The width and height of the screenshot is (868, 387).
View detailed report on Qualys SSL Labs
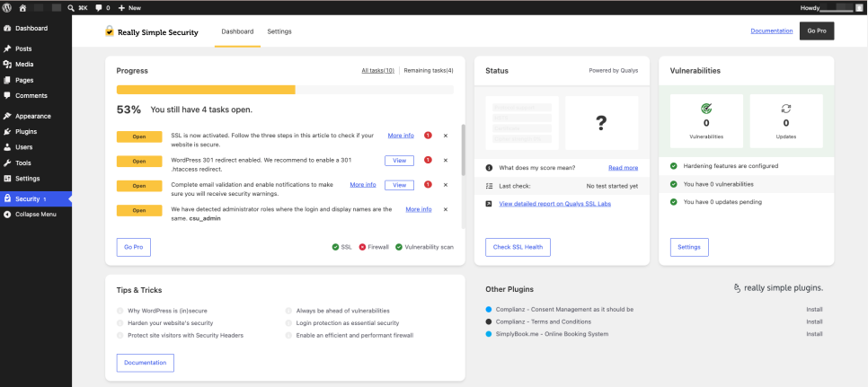pos(555,204)
